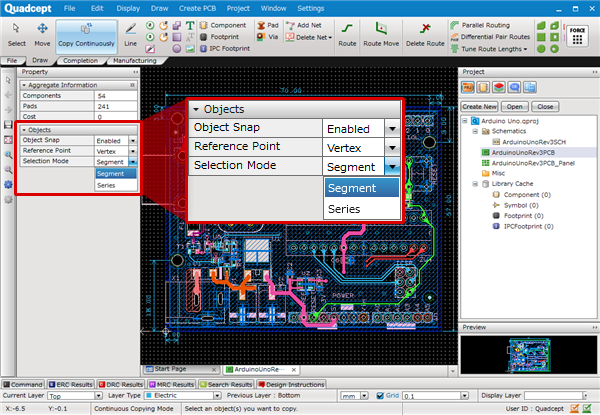Click the Open project button

tap(515, 107)
